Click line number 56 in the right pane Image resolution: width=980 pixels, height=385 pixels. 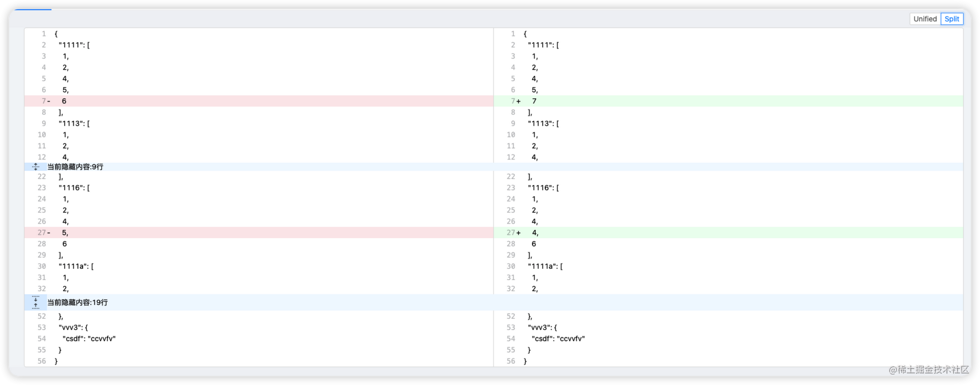click(511, 361)
